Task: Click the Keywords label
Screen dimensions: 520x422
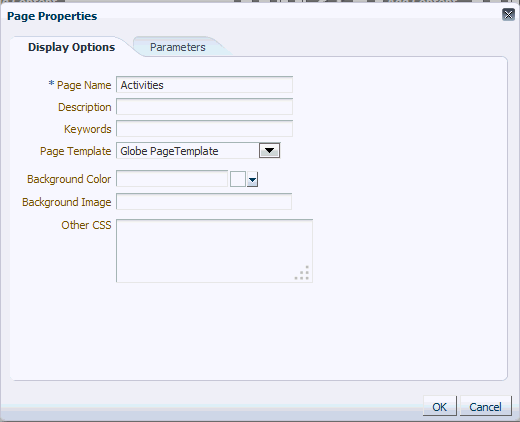Action: pyautogui.click(x=88, y=129)
